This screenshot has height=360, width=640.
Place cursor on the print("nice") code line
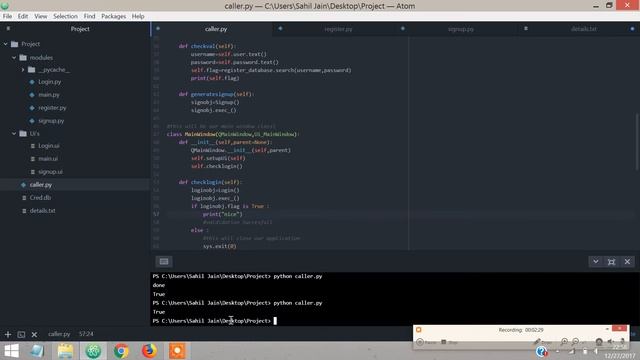tap(222, 214)
